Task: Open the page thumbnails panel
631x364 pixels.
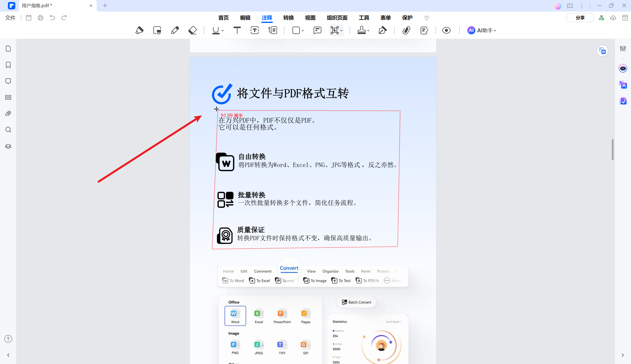Action: click(8, 49)
